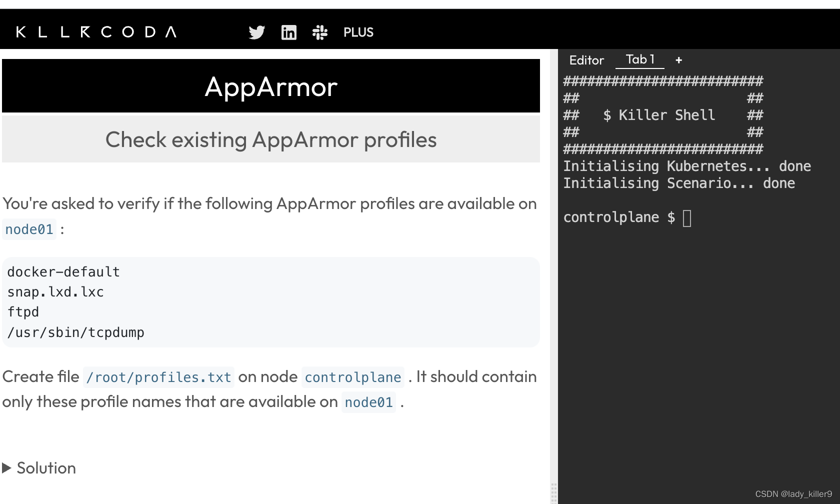
Task: Click the /root/profiles.txt file path
Action: [x=158, y=377]
